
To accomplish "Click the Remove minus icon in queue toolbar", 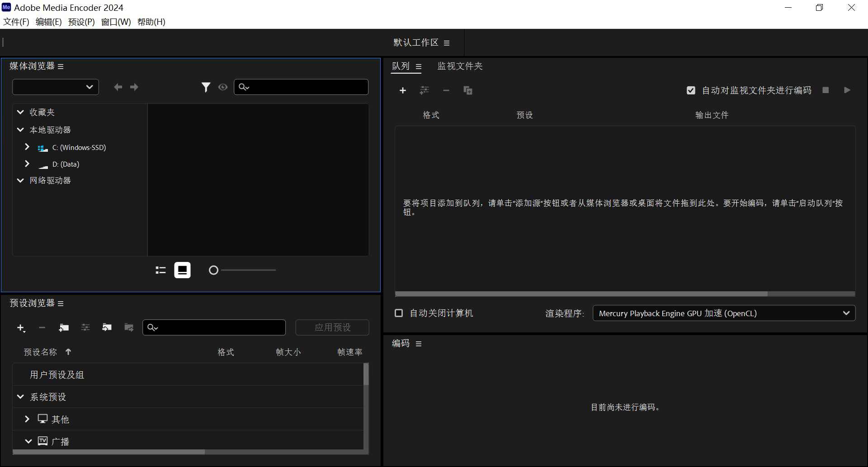I will [446, 90].
